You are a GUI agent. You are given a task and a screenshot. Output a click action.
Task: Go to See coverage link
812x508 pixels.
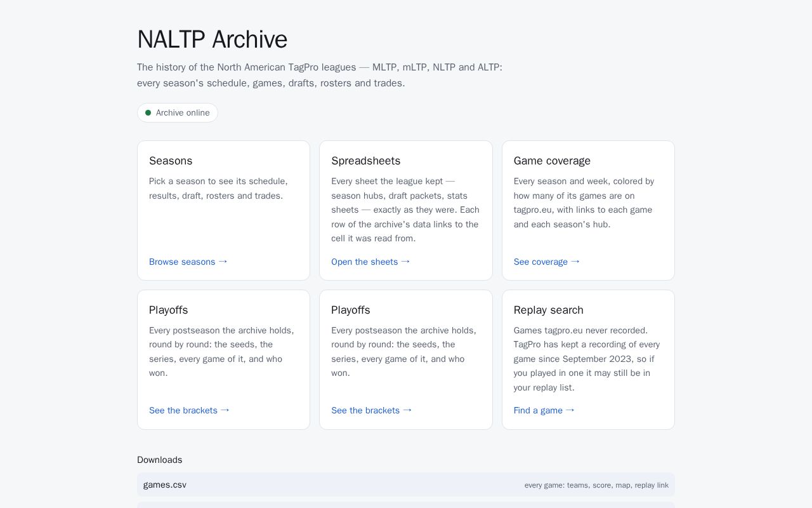coord(547,262)
